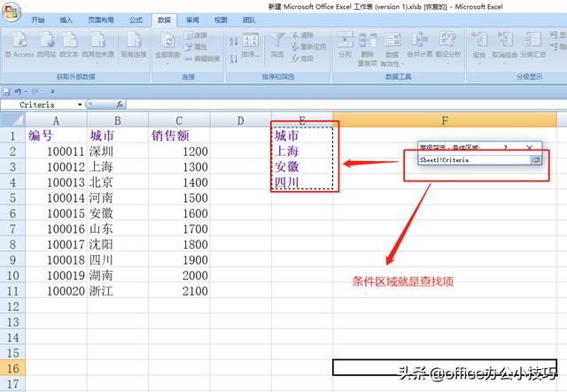The width and height of the screenshot is (567, 392).
Task: Expand the 组合 group dropdown
Action: click(479, 63)
